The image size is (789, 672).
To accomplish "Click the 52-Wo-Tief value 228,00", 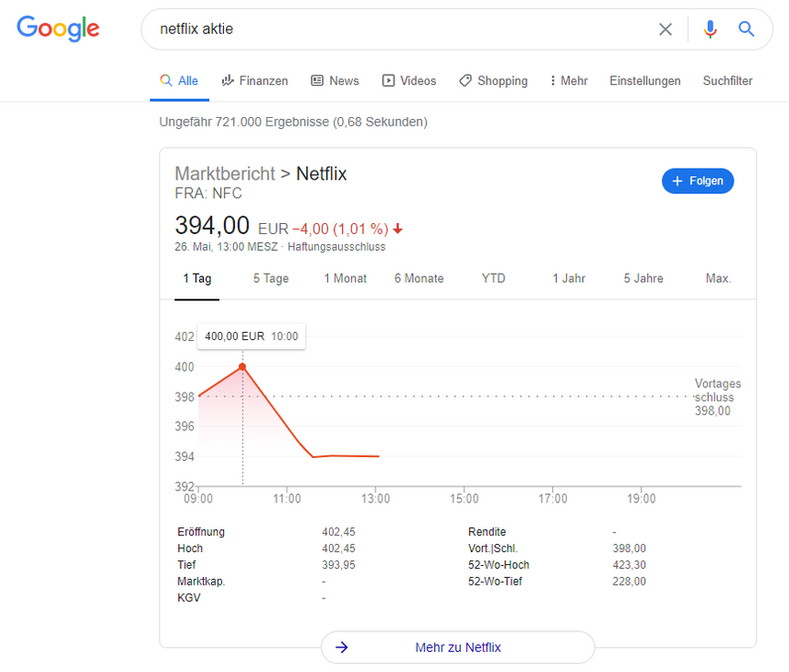I will 629,582.
